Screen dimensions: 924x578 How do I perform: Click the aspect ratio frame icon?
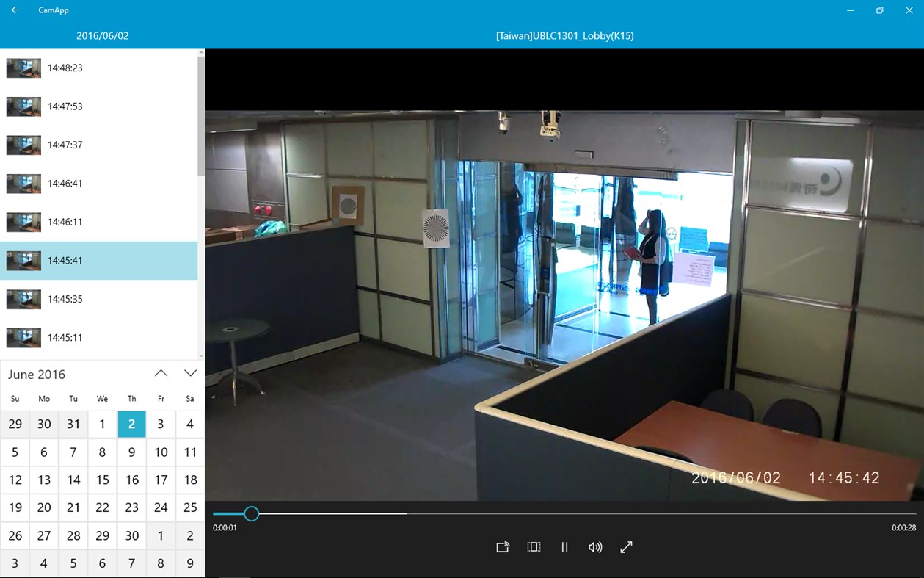coord(534,547)
